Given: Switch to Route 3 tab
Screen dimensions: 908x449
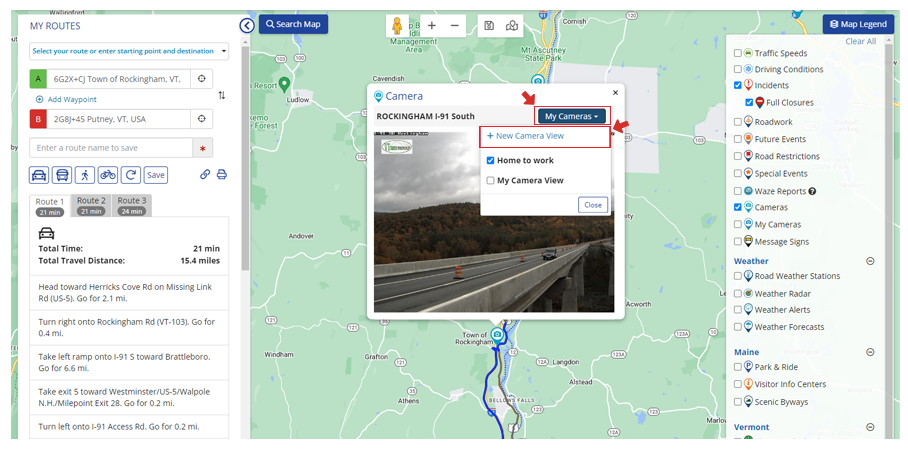Looking at the screenshot, I should coord(132,205).
